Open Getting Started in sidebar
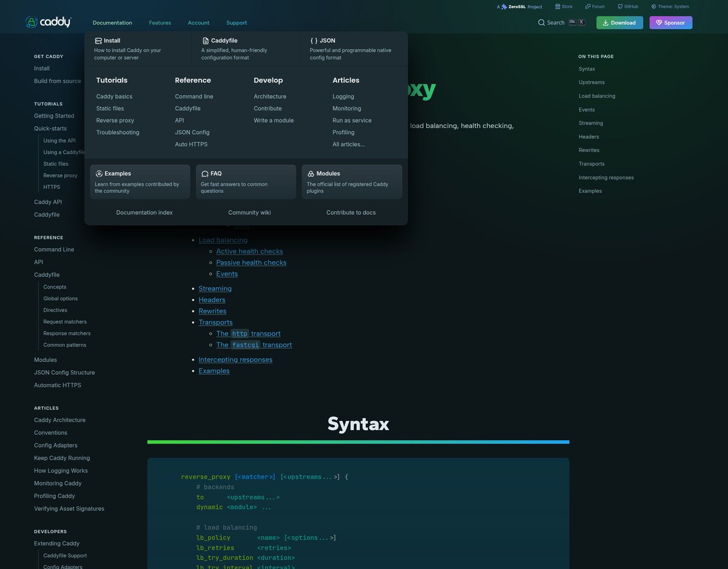 [x=54, y=116]
